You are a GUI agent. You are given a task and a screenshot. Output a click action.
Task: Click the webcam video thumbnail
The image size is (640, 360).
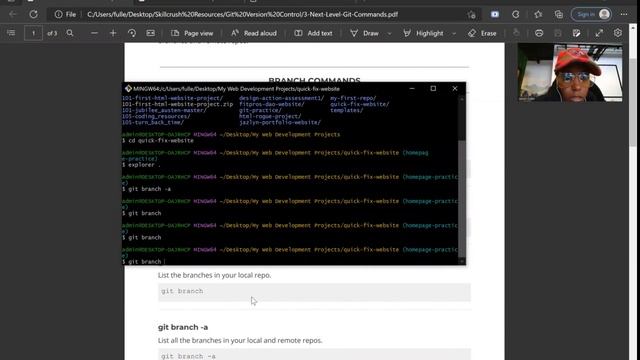coord(570,72)
